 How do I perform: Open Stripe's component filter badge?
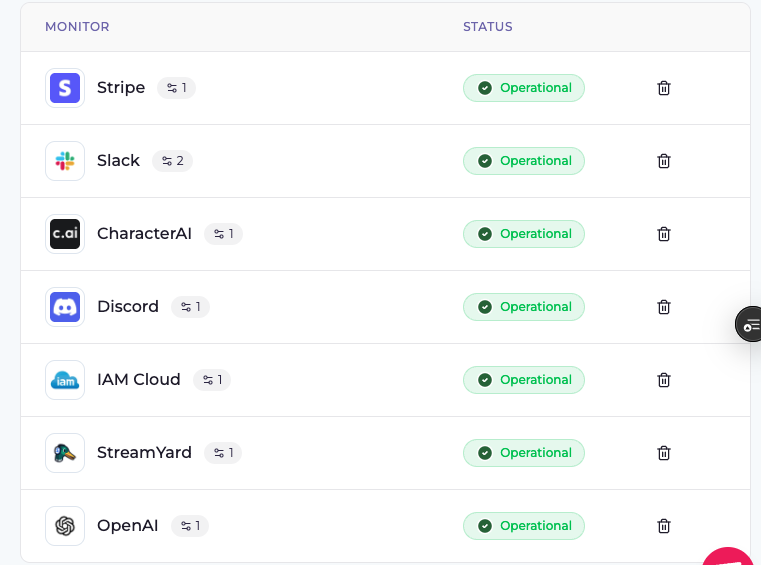176,88
